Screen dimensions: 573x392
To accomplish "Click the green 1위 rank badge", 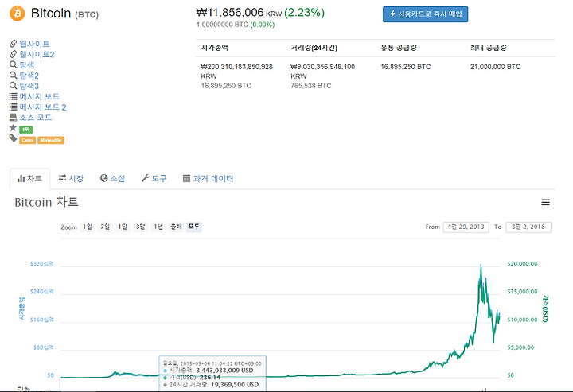I will click(26, 130).
